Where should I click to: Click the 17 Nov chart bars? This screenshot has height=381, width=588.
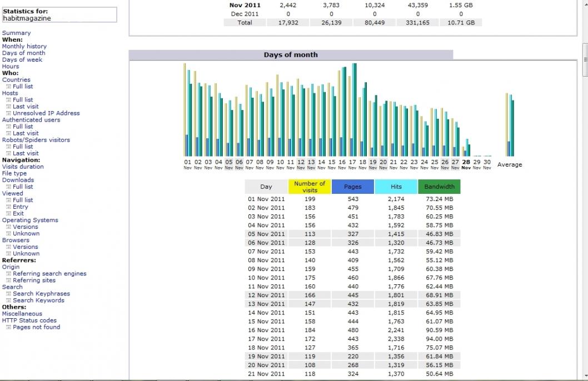352,109
